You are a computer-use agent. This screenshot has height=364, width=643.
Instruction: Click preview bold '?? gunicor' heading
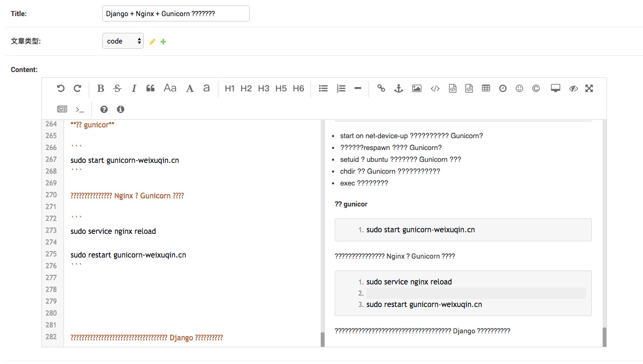pos(351,204)
